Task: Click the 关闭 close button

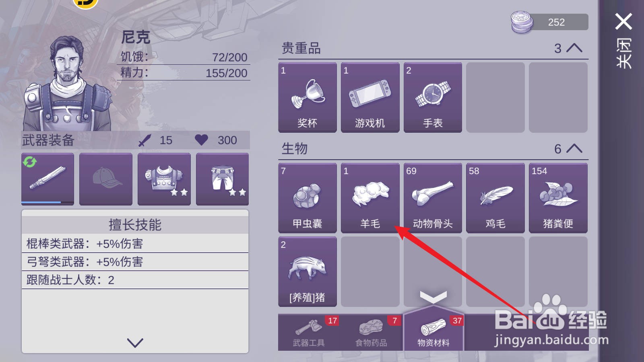Action: pyautogui.click(x=624, y=40)
